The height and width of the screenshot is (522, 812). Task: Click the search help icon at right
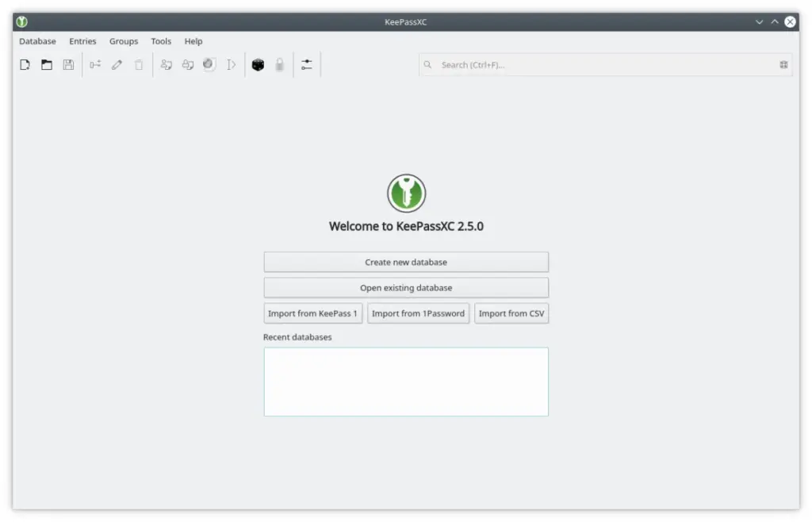click(x=783, y=65)
